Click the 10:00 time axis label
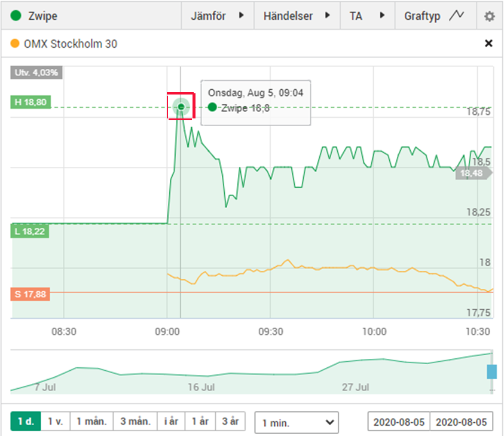This screenshot has width=504, height=436. click(x=374, y=331)
